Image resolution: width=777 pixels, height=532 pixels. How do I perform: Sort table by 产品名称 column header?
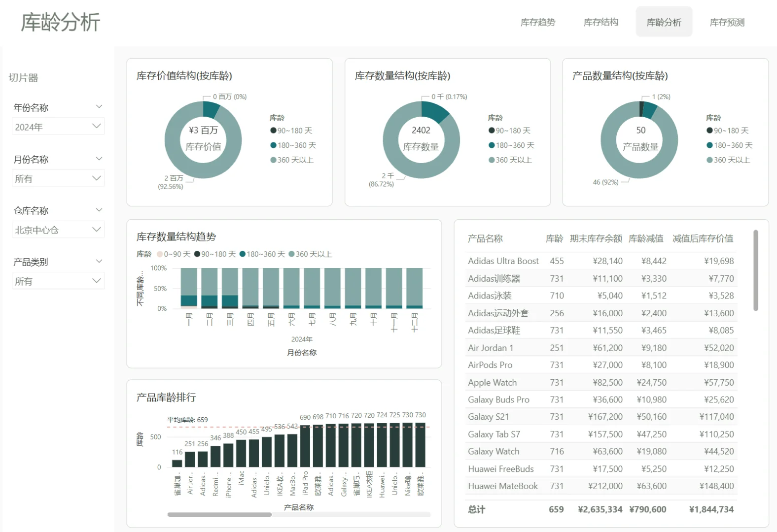(x=485, y=238)
